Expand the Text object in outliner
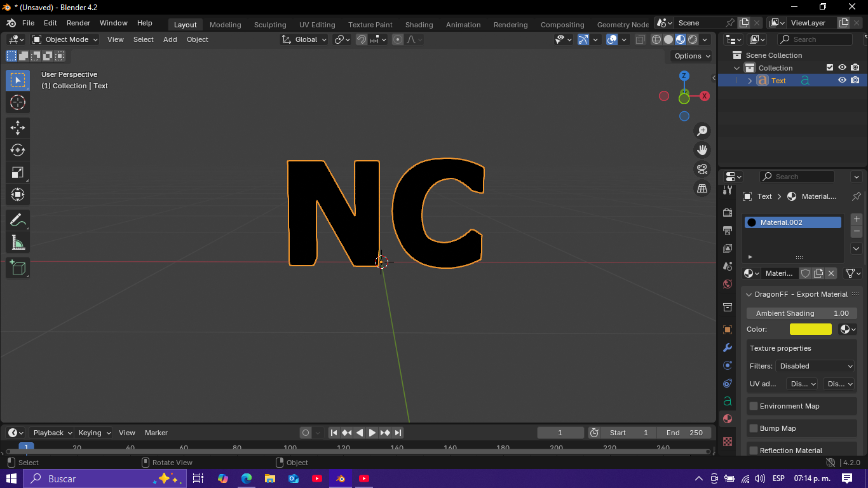Screen dimensions: 868x488 750,81
